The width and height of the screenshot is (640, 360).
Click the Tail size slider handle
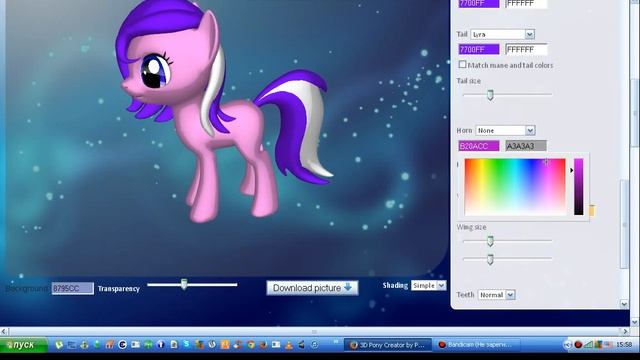click(490, 95)
